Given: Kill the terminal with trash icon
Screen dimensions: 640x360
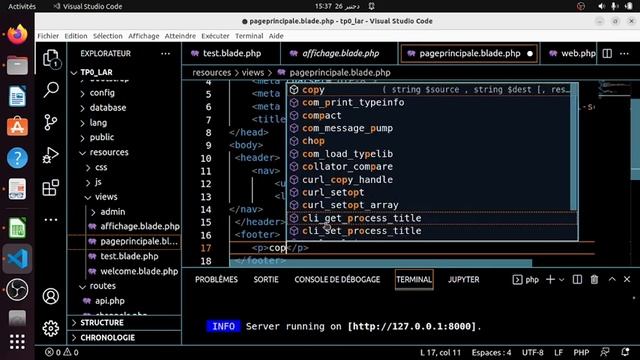Looking at the screenshot, I should (594, 280).
